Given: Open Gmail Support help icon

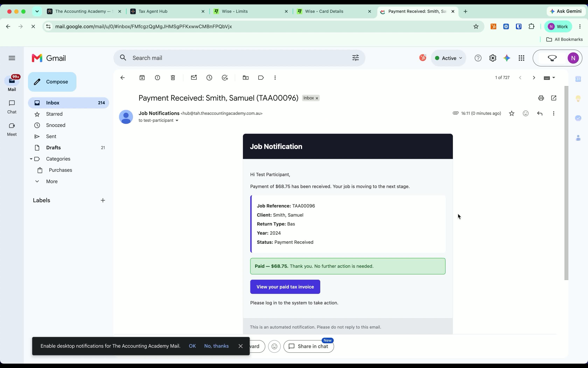Looking at the screenshot, I should tap(478, 58).
